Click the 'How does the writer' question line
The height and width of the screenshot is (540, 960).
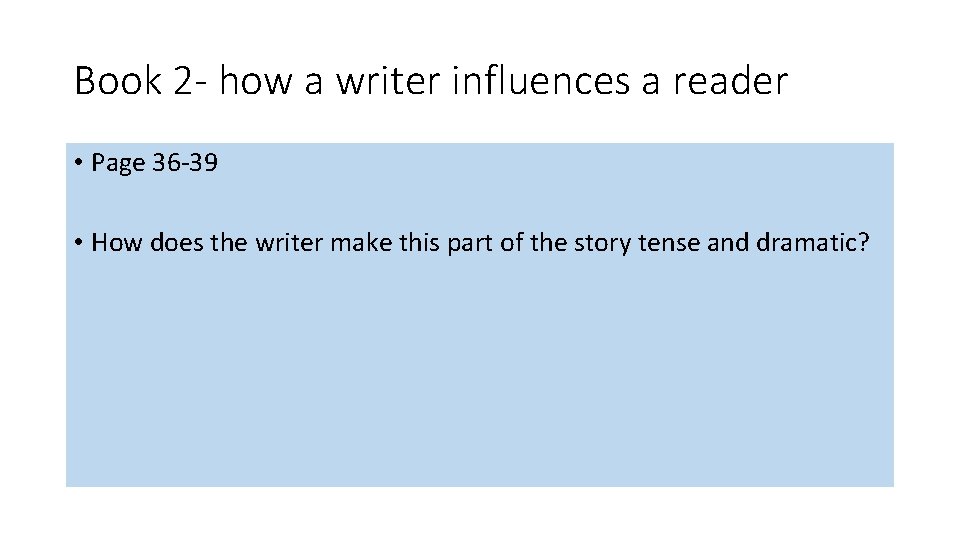tap(480, 243)
